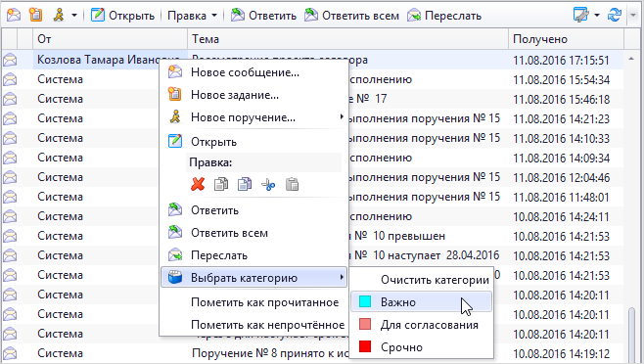This screenshot has height=364, width=644.
Task: Open the settings wrench dropdown arrow
Action: click(597, 16)
